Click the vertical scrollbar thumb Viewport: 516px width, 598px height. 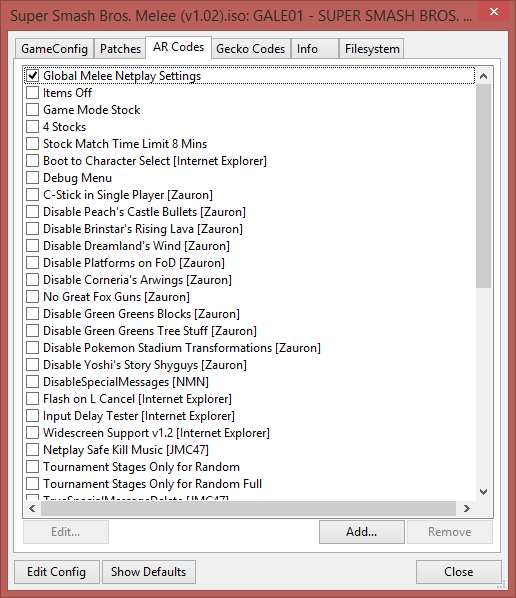tap(484, 186)
